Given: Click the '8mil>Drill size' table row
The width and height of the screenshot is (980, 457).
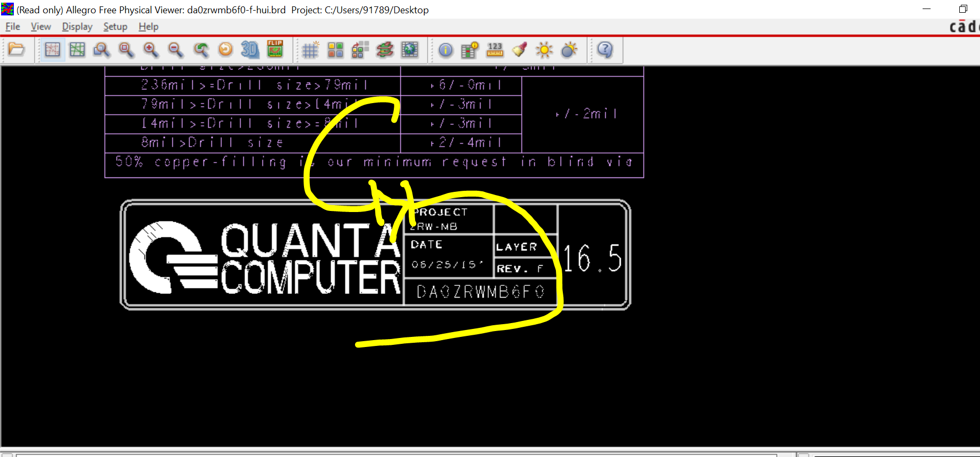Looking at the screenshot, I should coord(252,142).
